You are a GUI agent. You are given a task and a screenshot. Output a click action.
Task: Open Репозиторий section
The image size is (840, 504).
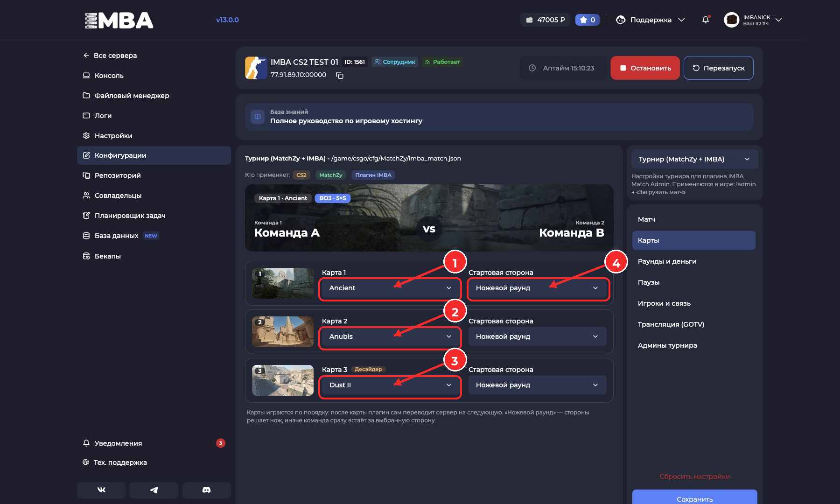tap(154, 175)
